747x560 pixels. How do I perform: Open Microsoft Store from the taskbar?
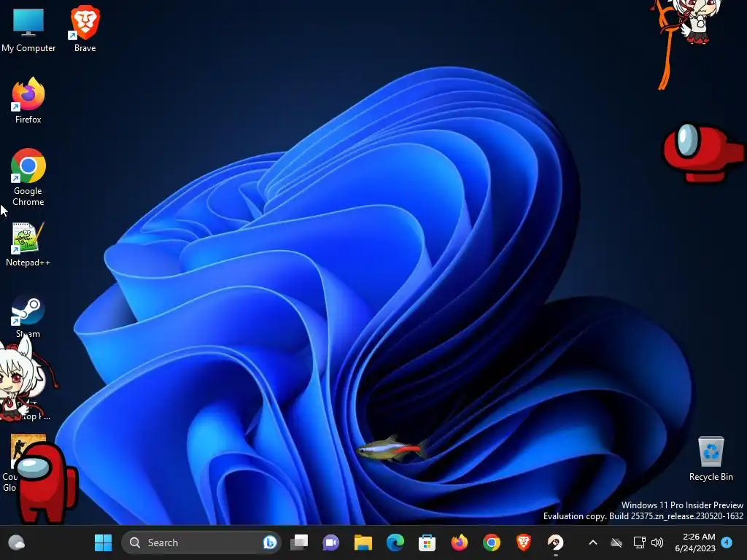pyautogui.click(x=427, y=542)
